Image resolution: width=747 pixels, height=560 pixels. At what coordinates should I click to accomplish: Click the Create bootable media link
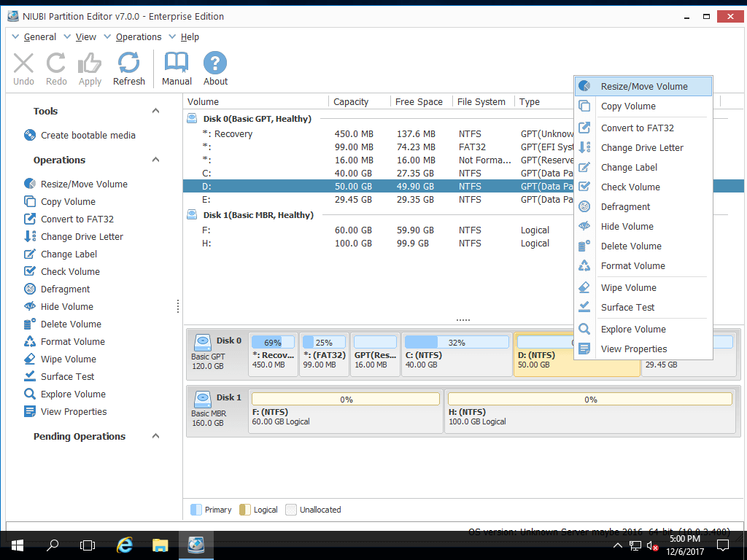(x=88, y=135)
